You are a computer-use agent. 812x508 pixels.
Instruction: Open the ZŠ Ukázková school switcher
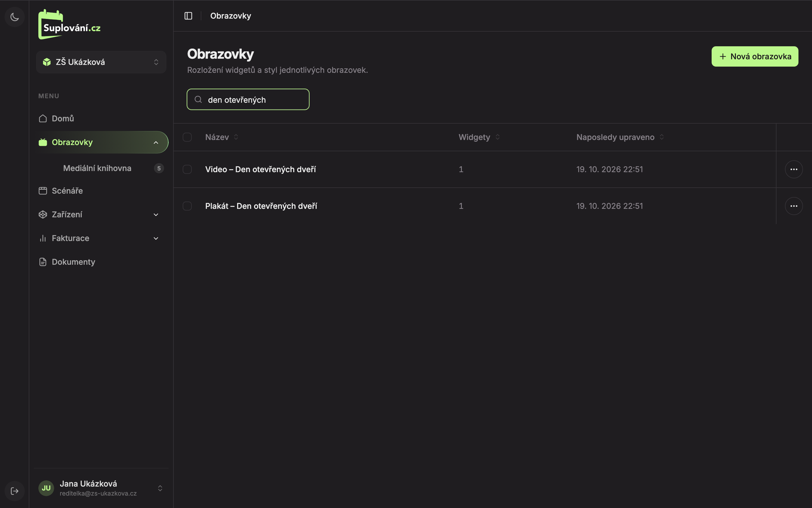click(x=101, y=62)
